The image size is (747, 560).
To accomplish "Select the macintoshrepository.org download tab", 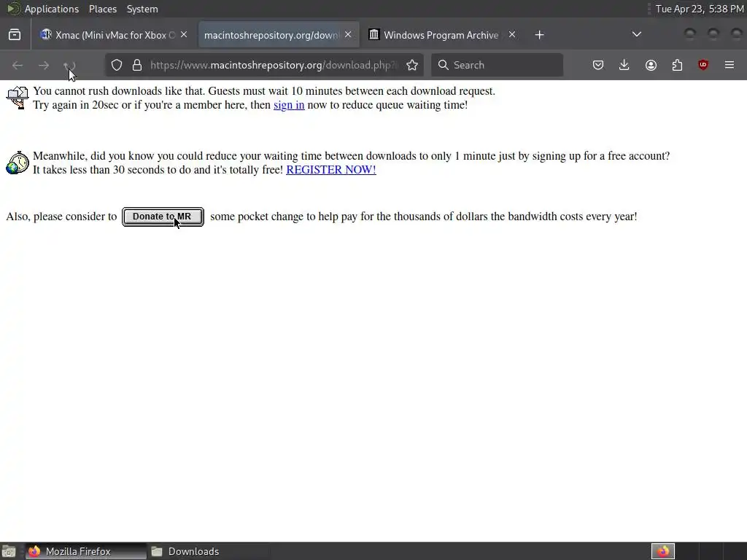I will click(x=278, y=35).
